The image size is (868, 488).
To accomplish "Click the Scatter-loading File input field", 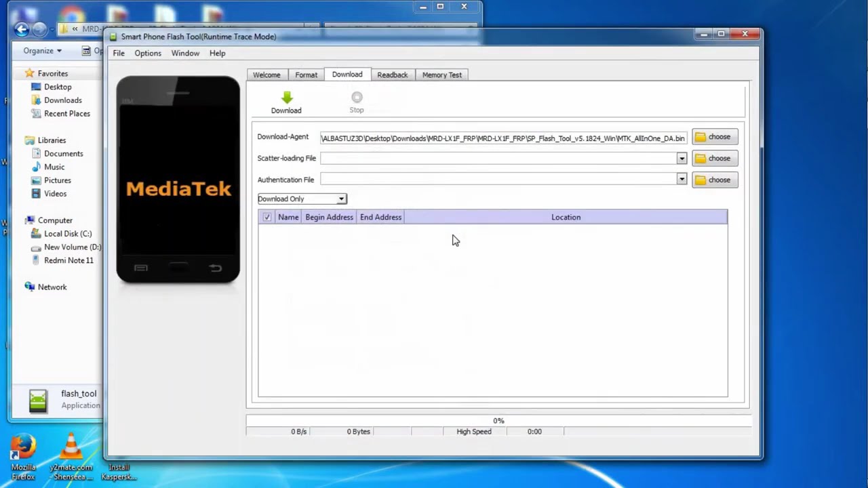I will tap(498, 159).
